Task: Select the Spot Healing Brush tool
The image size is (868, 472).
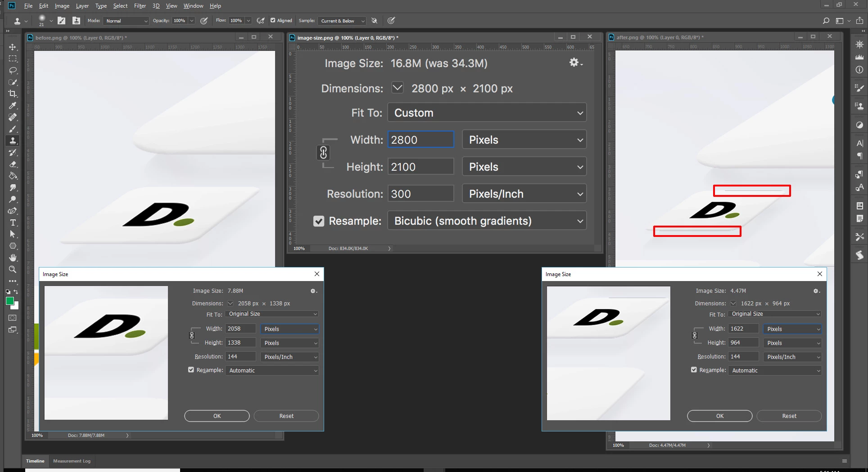Action: click(13, 118)
